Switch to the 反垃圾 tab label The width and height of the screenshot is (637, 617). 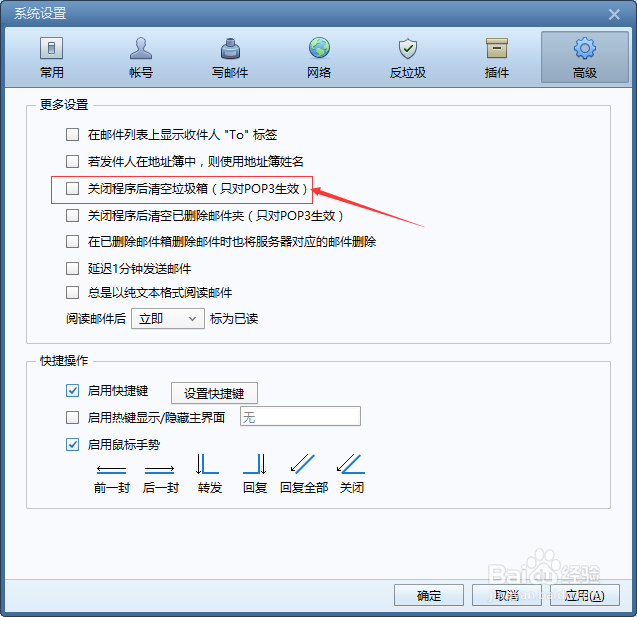(408, 72)
